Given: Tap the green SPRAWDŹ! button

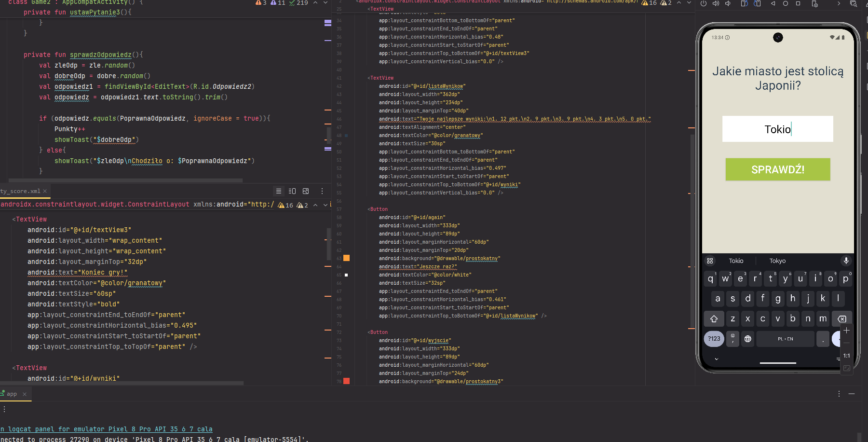Looking at the screenshot, I should coord(777,169).
